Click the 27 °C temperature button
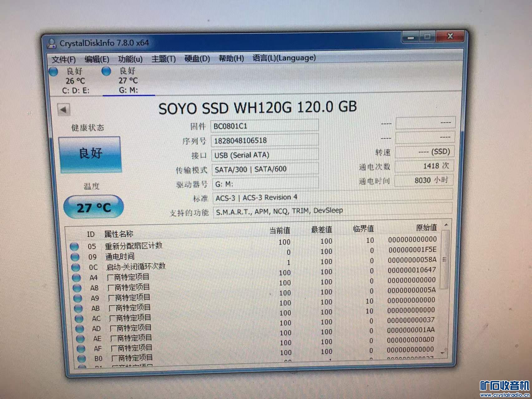The width and height of the screenshot is (532, 399). (94, 207)
